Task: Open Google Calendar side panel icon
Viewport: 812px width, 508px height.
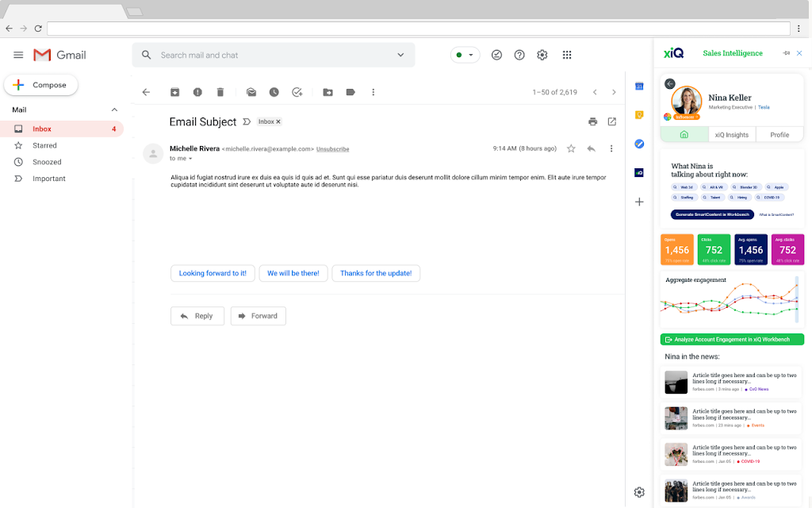Action: click(639, 86)
